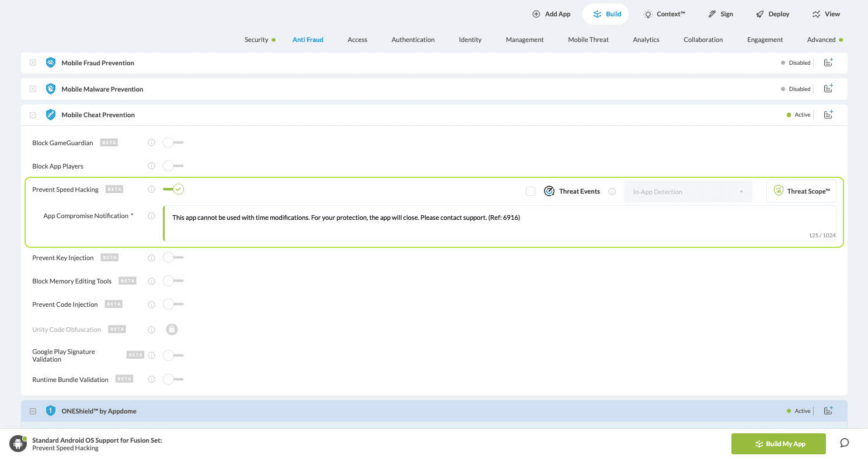Click the ONEShield by Appdome shield icon

coord(51,411)
